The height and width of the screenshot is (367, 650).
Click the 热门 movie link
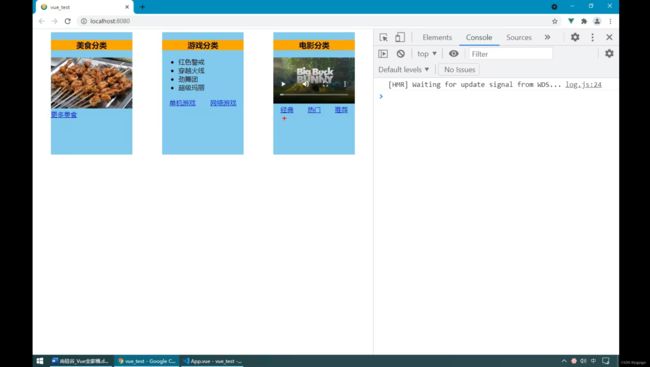coord(314,110)
